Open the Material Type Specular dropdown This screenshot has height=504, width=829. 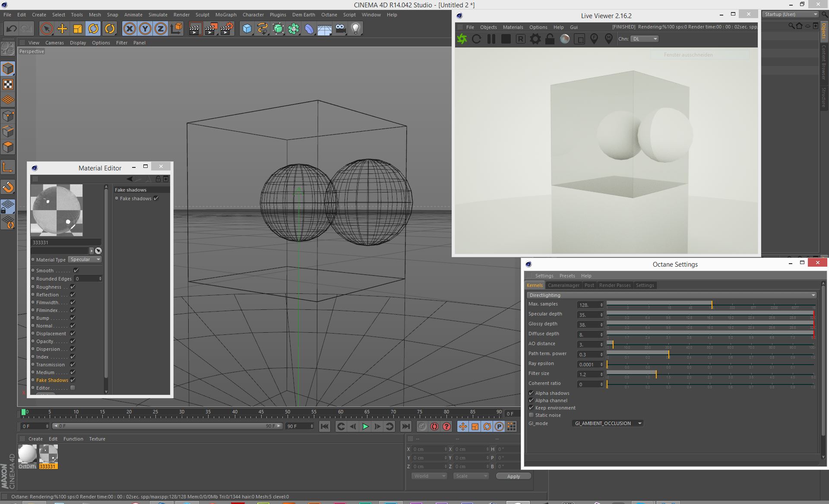pyautogui.click(x=85, y=259)
